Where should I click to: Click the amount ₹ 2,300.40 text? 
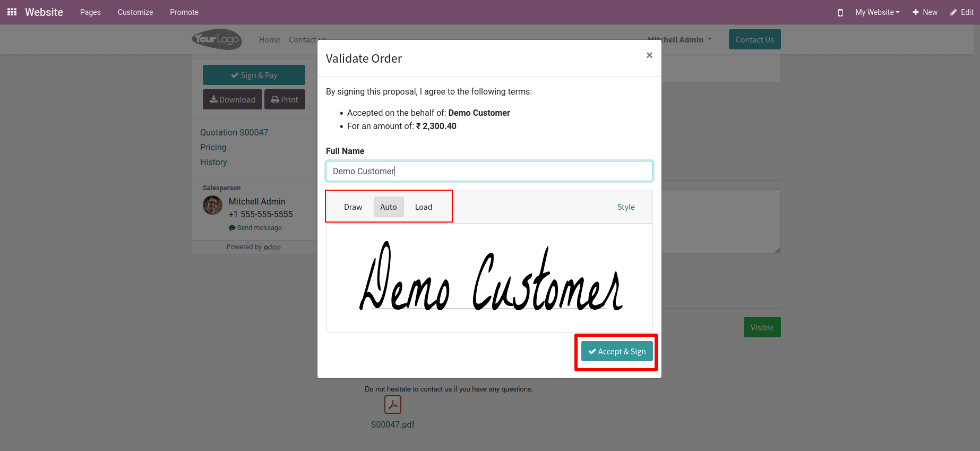(x=436, y=126)
